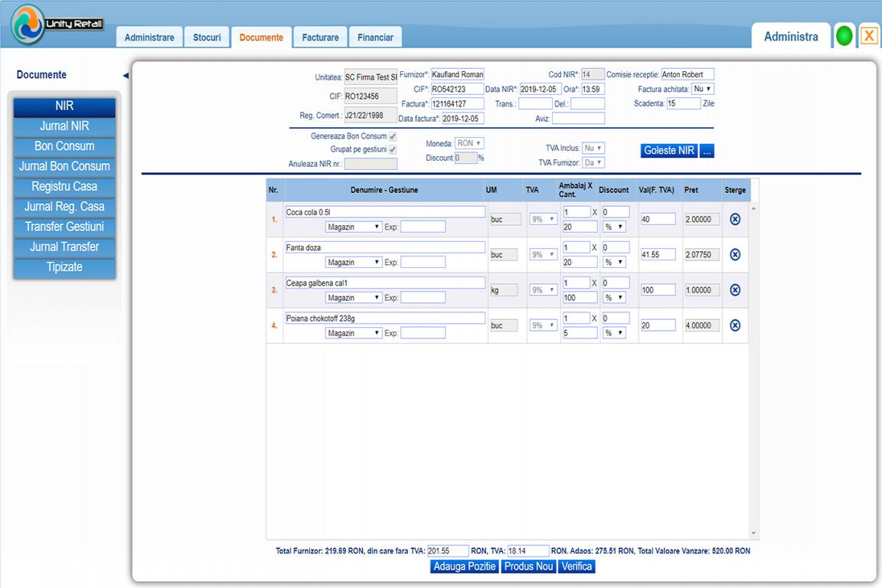Click the Scadenta days field
This screenshot has height=588, width=882.
point(684,103)
